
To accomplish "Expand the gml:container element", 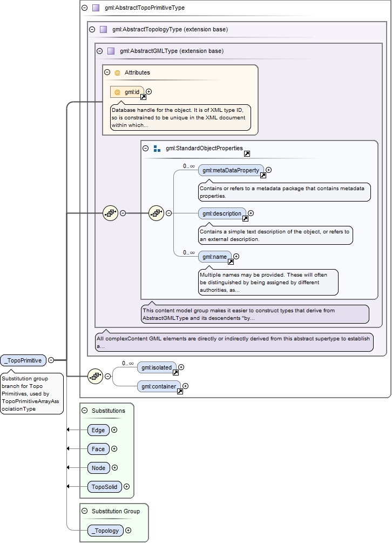I will tap(185, 386).
